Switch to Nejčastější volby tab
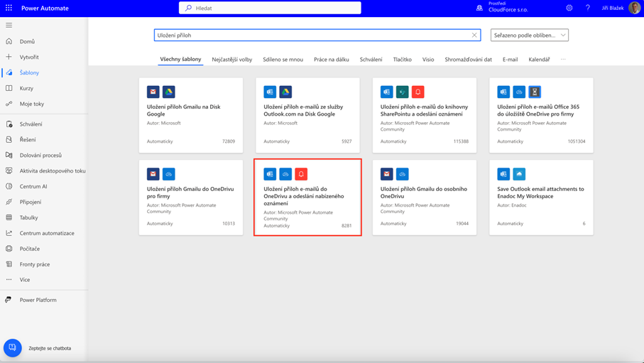Viewport: 644px width, 363px height. coord(232,60)
